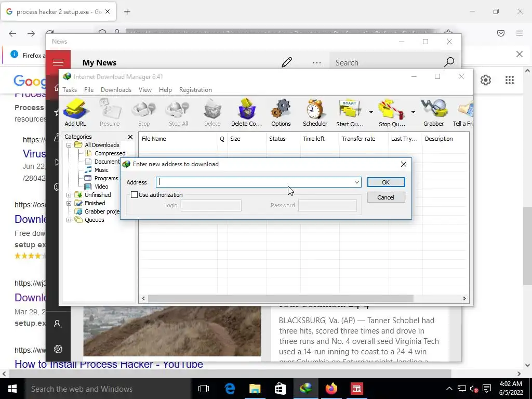Screen dimensions: 532x399
Task: Select the Programs category
Action: click(106, 179)
